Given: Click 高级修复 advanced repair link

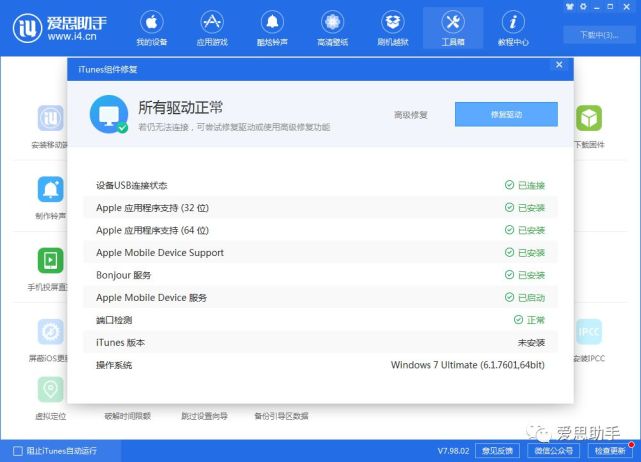Looking at the screenshot, I should coord(410,115).
